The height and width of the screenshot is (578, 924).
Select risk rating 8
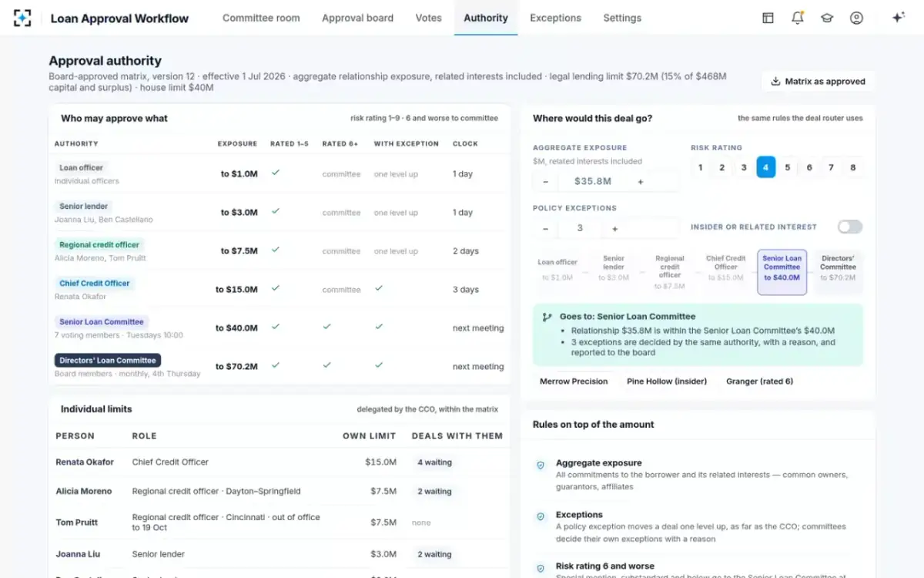[853, 167]
